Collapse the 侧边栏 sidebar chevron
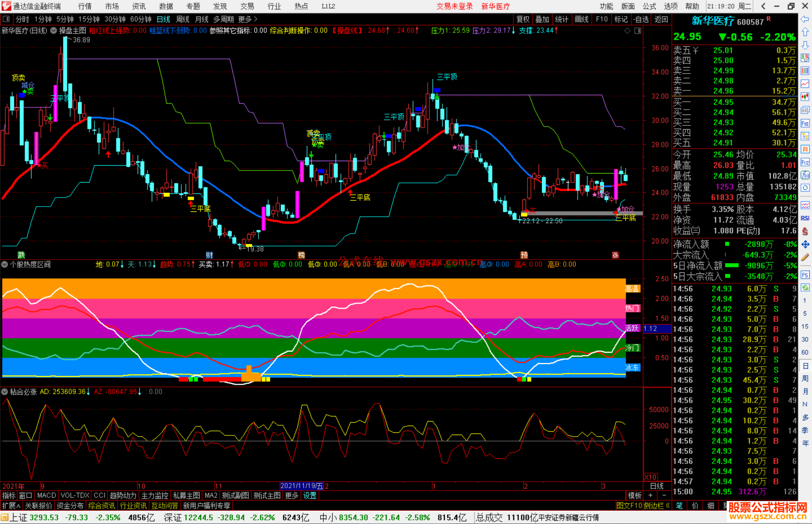This screenshot has width=812, height=524. 668,506
